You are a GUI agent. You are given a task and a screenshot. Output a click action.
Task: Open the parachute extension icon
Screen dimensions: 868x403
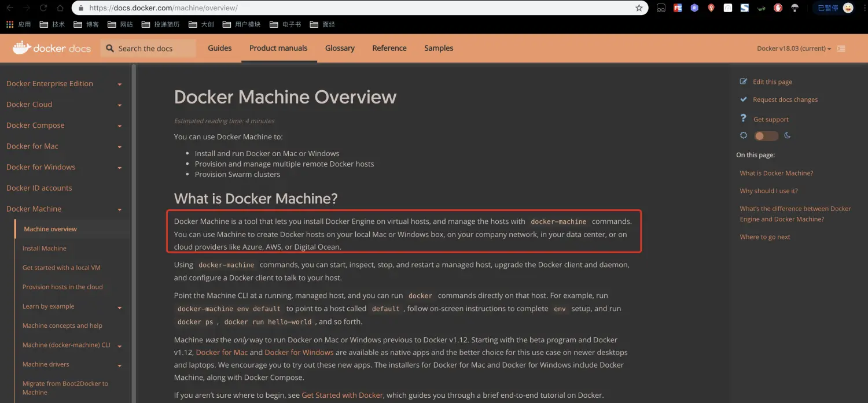[x=795, y=8]
